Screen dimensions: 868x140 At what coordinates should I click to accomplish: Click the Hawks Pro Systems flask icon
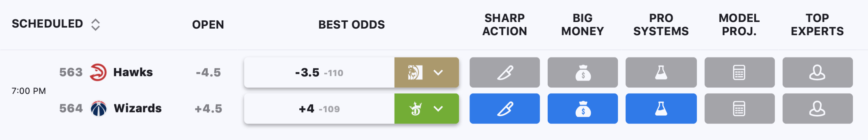pyautogui.click(x=661, y=72)
